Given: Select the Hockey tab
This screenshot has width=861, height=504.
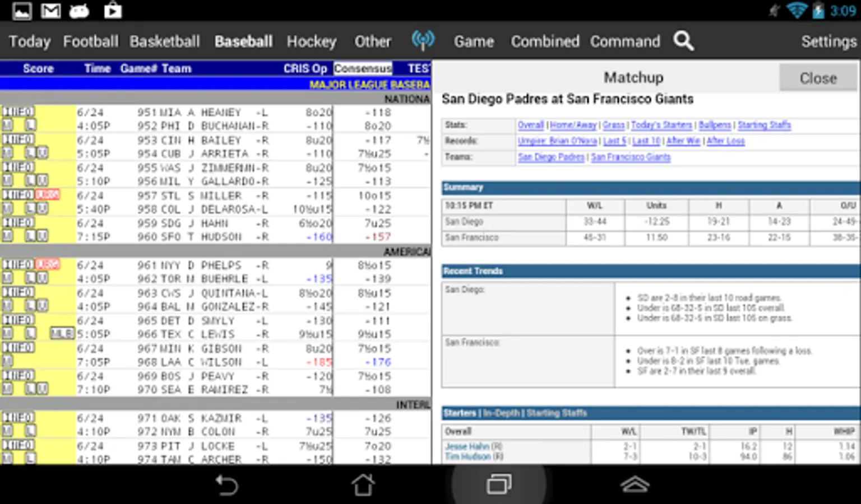Looking at the screenshot, I should pyautogui.click(x=312, y=41).
